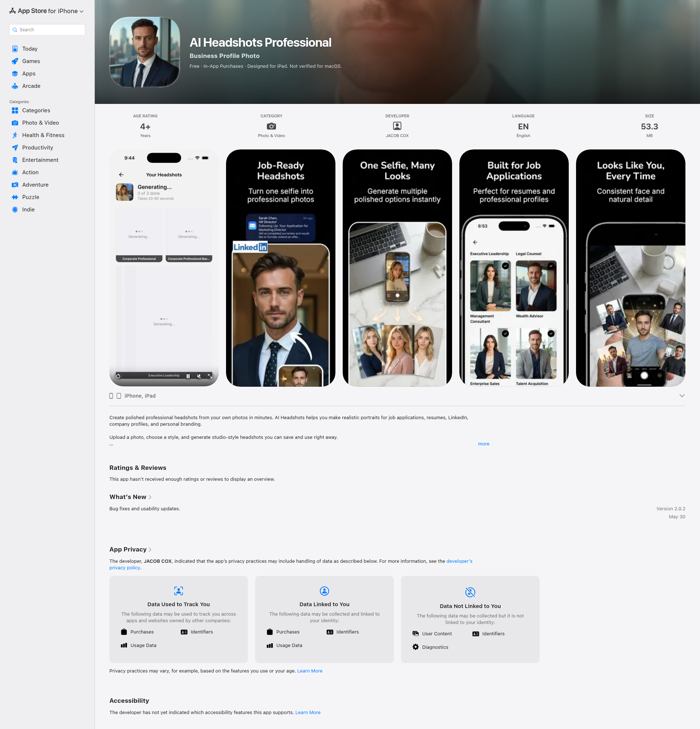700x729 pixels.
Task: Click the AI Headshots Professional app icon
Action: point(145,52)
